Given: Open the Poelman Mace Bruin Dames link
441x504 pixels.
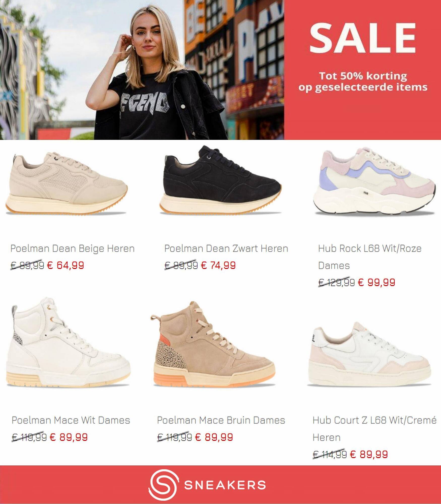Looking at the screenshot, I should pos(221,420).
